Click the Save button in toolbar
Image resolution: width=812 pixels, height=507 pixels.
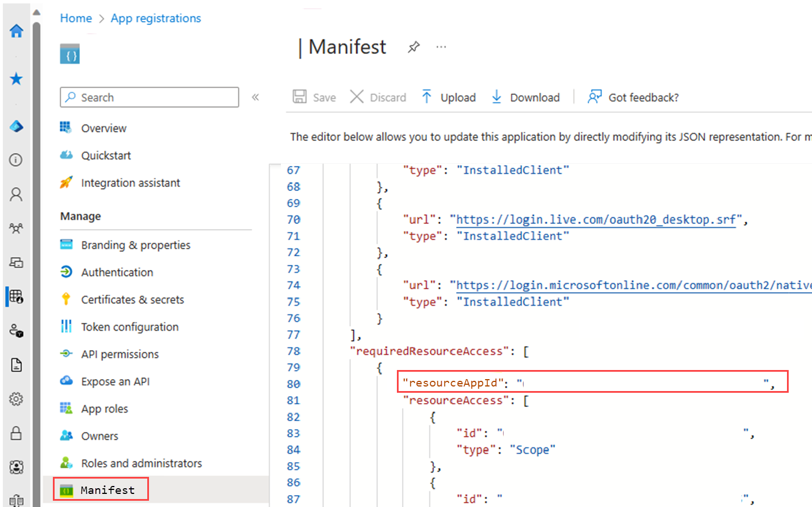click(x=314, y=97)
